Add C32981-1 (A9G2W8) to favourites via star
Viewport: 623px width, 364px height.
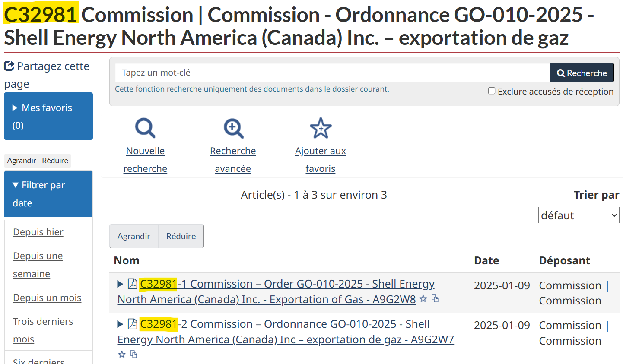(x=423, y=299)
